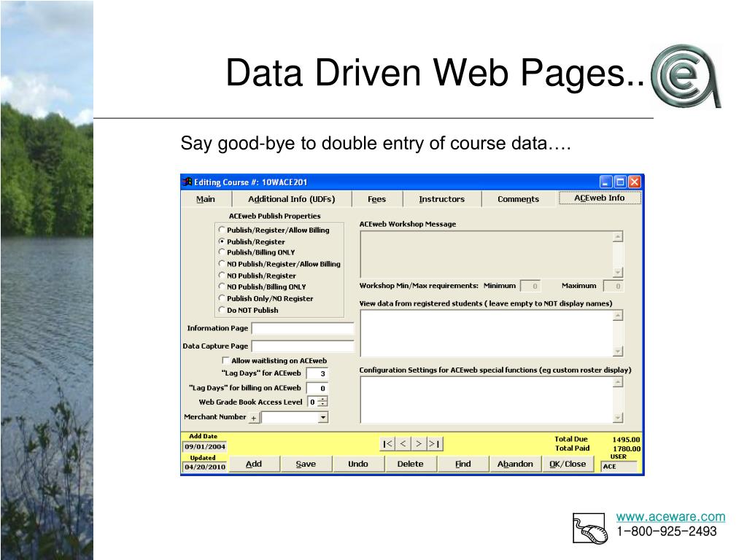
Task: Open the www.aceware.com link
Action: pos(670,517)
